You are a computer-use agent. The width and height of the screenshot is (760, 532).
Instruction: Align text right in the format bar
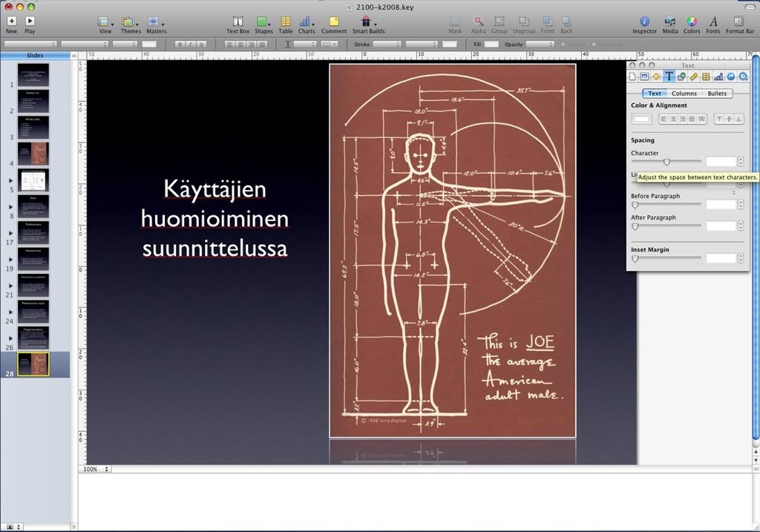[x=251, y=44]
